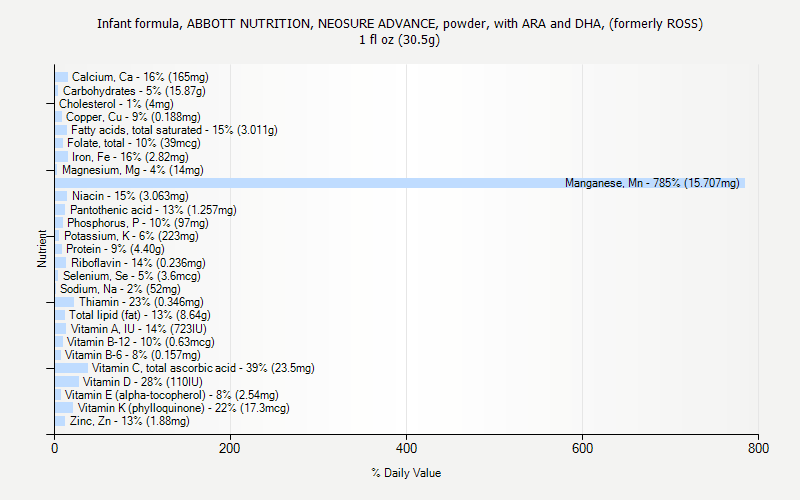Click the Total lipid (fat) - 13% label
This screenshot has height=500, width=800.
click(140, 315)
